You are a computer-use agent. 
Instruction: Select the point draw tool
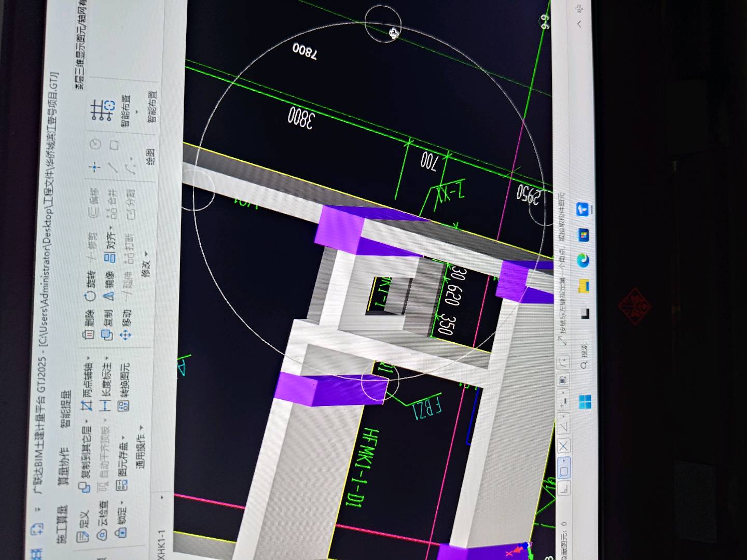94,167
